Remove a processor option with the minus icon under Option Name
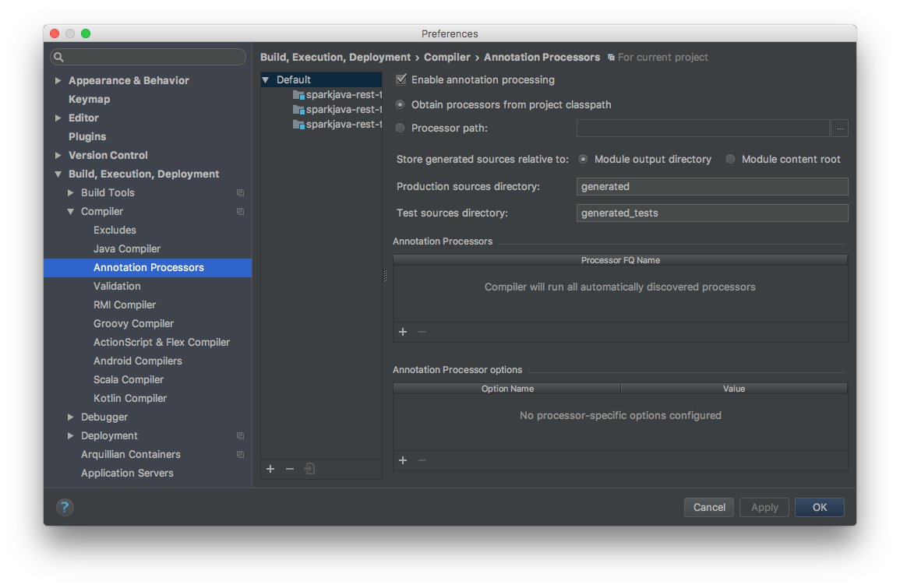This screenshot has height=588, width=900. [x=422, y=460]
